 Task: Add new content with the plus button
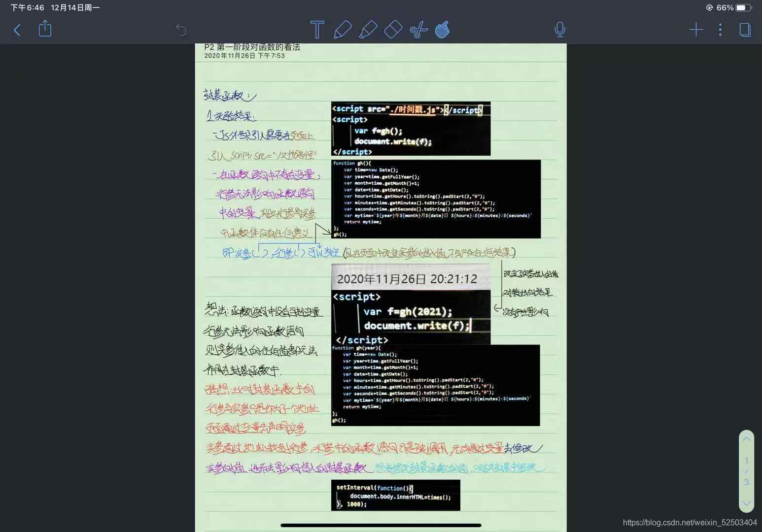click(696, 30)
